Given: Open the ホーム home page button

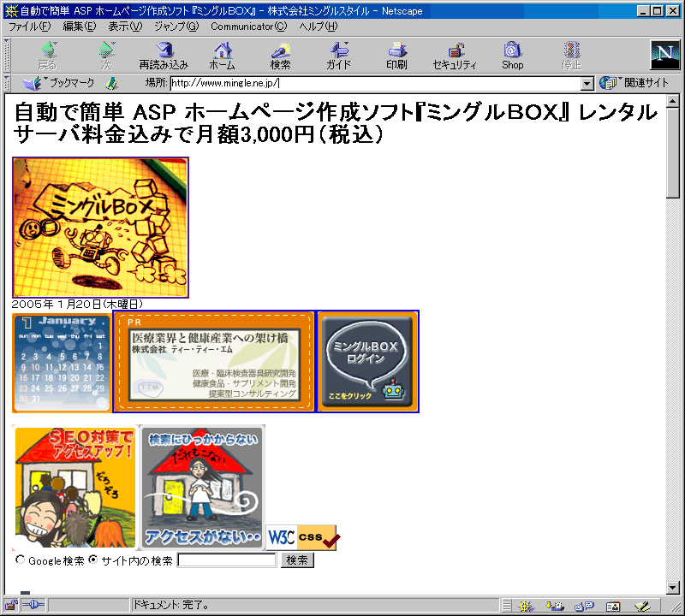Looking at the screenshot, I should (222, 56).
